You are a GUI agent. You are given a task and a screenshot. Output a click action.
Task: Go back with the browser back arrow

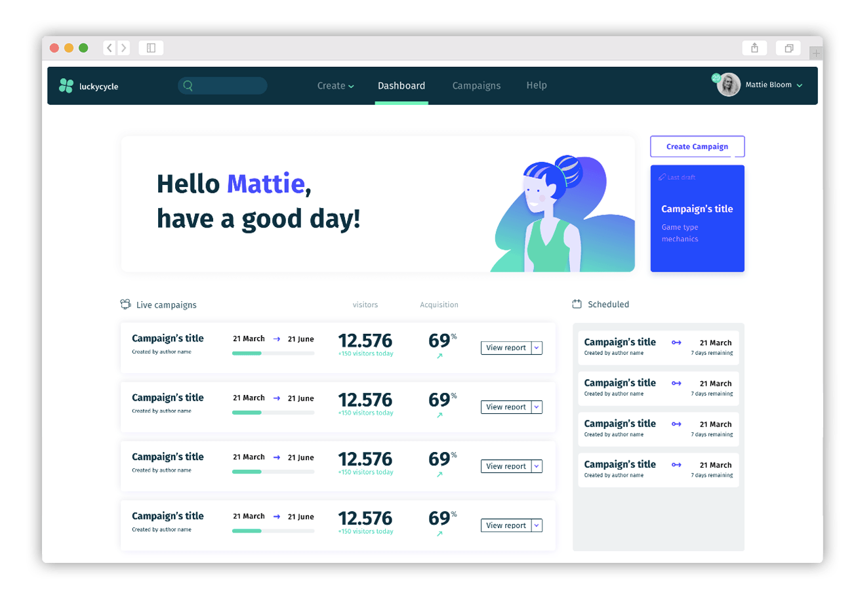tap(110, 48)
